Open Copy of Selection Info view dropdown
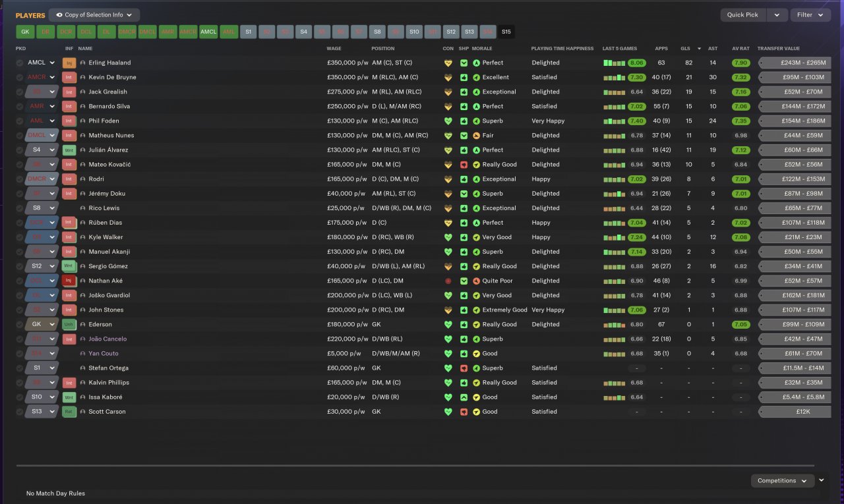Image resolution: width=844 pixels, height=504 pixels. 94,14
